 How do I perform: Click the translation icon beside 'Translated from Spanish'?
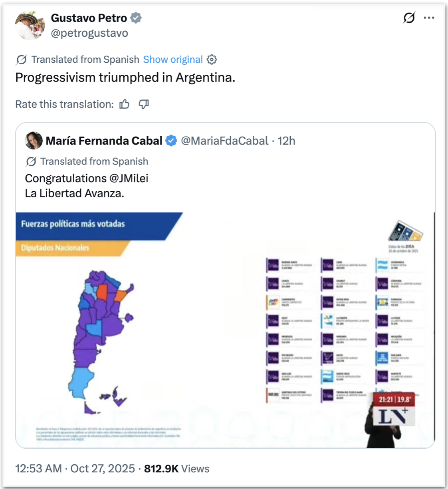coord(22,60)
